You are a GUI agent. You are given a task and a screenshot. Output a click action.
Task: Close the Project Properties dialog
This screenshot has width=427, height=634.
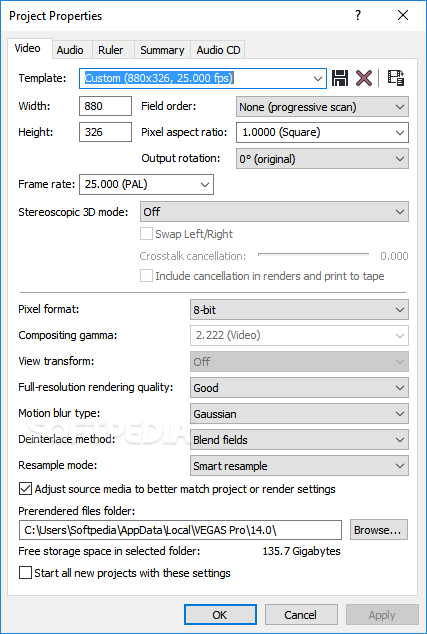tap(403, 16)
